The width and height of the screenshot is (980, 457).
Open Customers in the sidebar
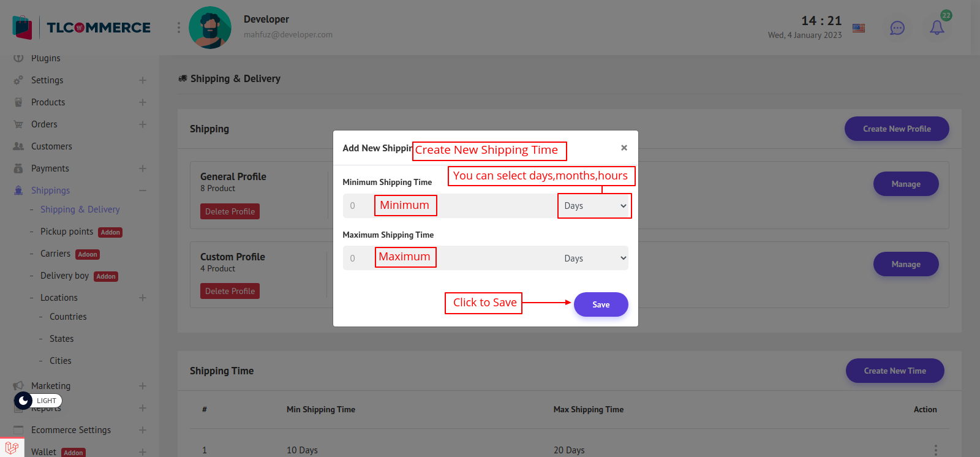click(x=51, y=146)
